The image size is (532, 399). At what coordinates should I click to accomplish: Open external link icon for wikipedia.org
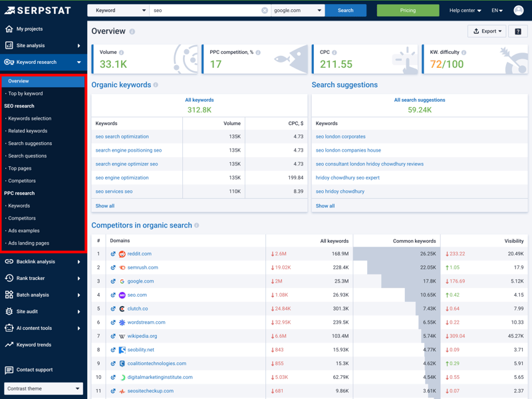pos(113,336)
